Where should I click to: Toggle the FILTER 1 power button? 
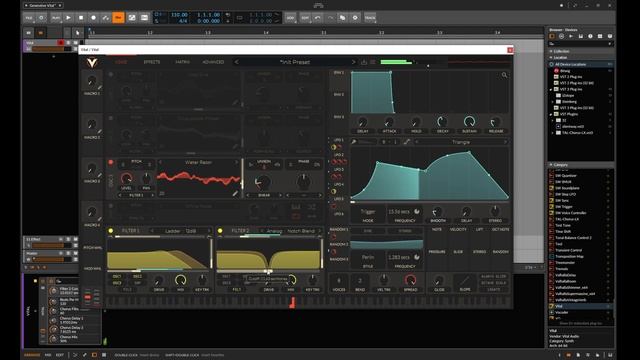(x=111, y=231)
